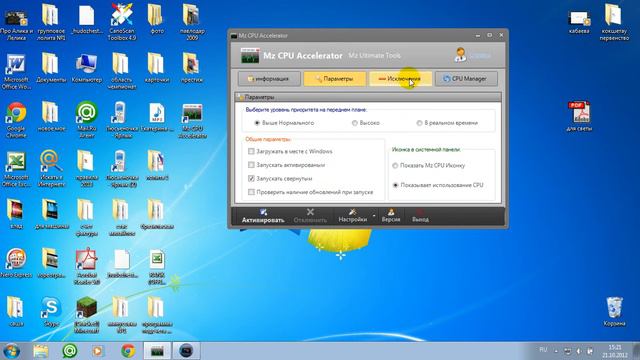Open Компьютер desktop icon
The height and width of the screenshot is (360, 640).
[x=87, y=68]
